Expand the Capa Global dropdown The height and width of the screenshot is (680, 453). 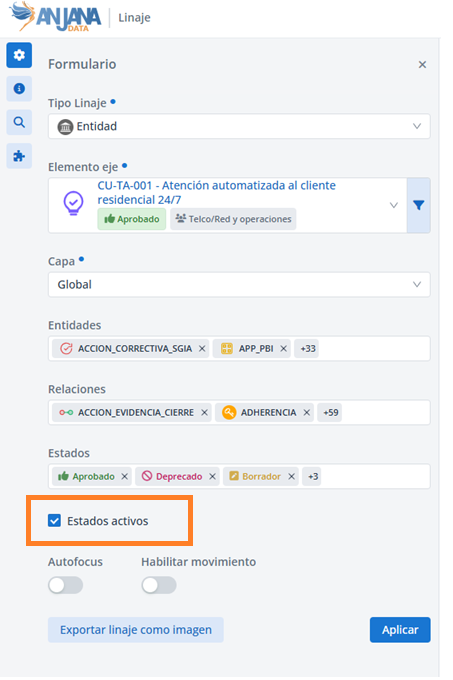point(239,284)
